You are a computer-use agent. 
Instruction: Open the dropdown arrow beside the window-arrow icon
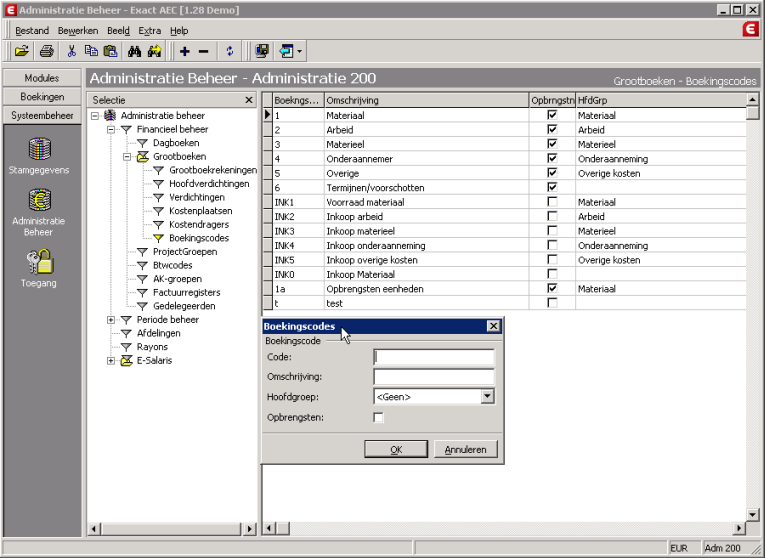[299, 51]
